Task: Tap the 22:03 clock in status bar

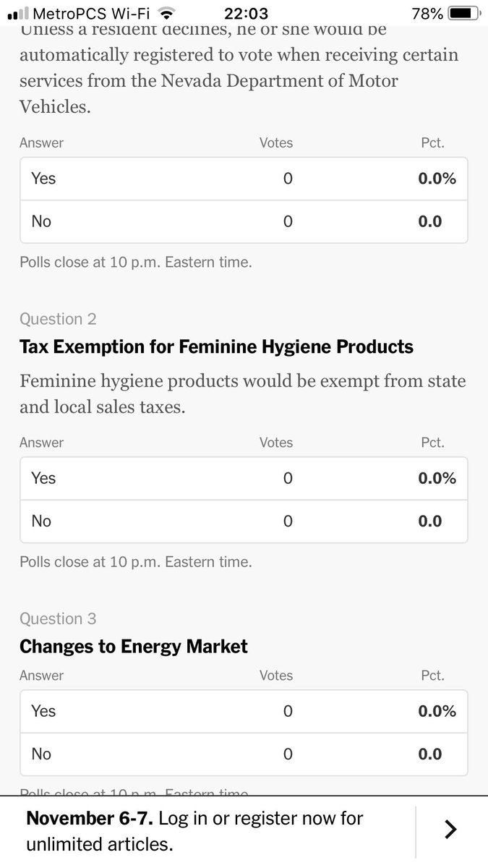Action: (246, 13)
